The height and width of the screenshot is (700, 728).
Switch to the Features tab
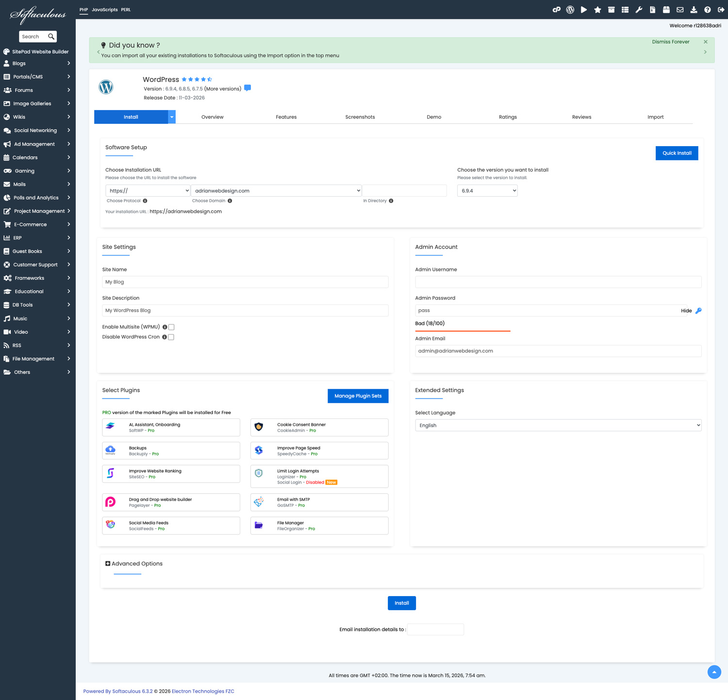pyautogui.click(x=286, y=117)
